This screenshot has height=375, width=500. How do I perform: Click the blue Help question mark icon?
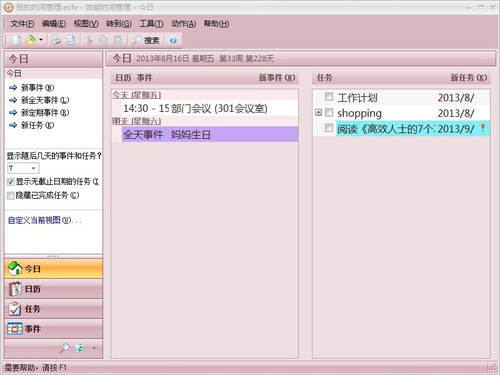coord(173,41)
